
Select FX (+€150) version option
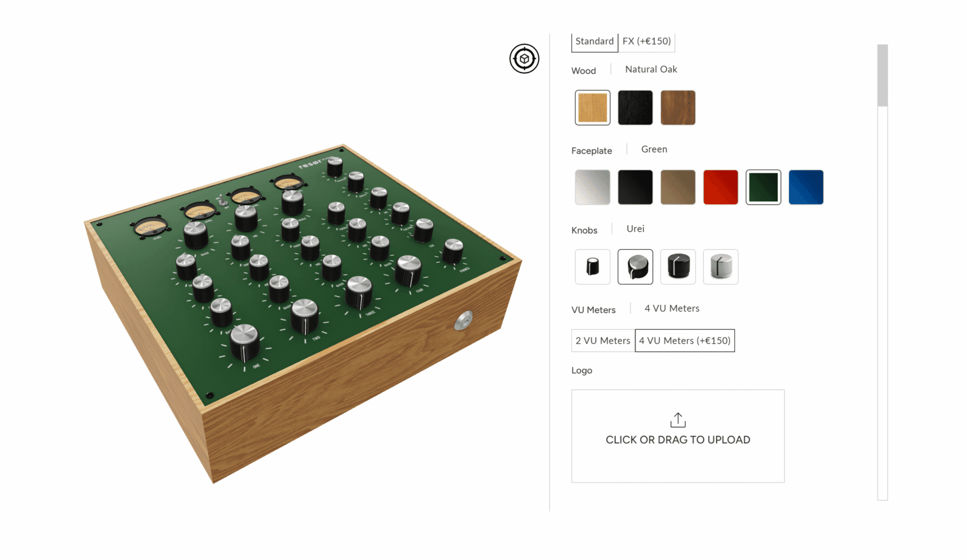point(646,42)
